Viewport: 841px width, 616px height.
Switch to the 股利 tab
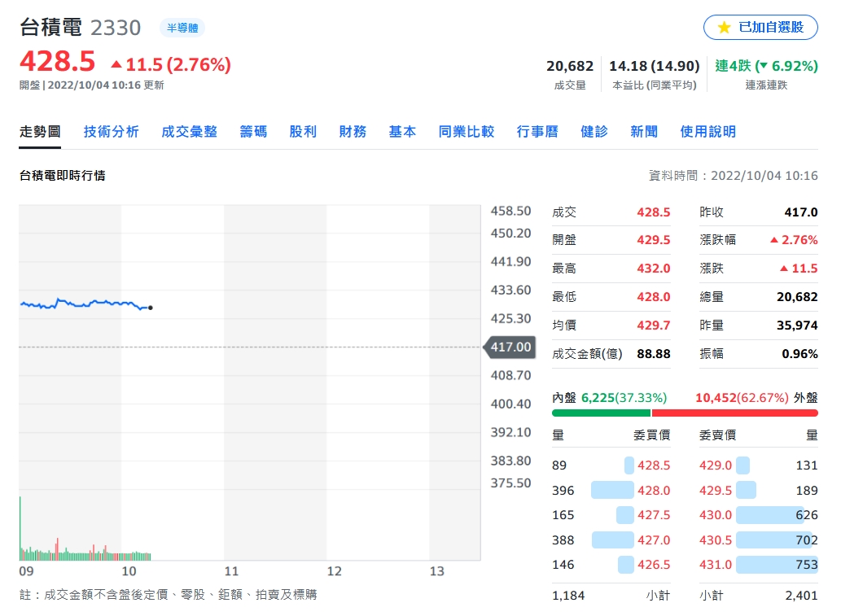pos(303,131)
